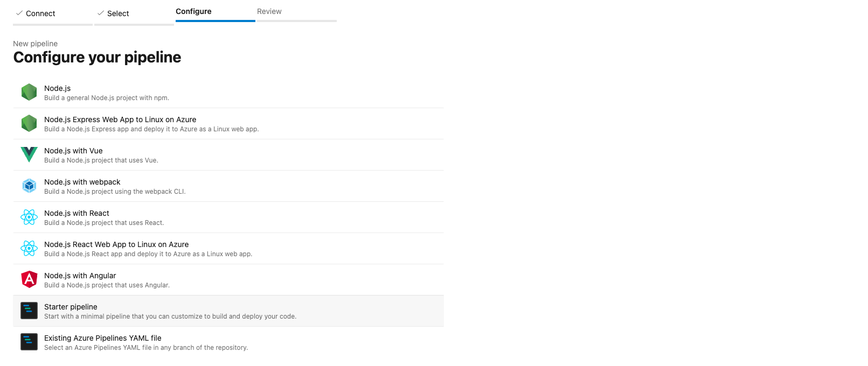
Task: Select the Node.js with React template
Action: 228,217
